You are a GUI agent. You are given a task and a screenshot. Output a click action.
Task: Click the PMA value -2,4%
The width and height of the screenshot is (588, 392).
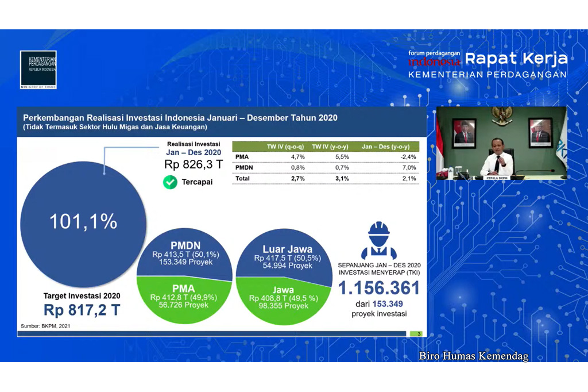tap(408, 157)
